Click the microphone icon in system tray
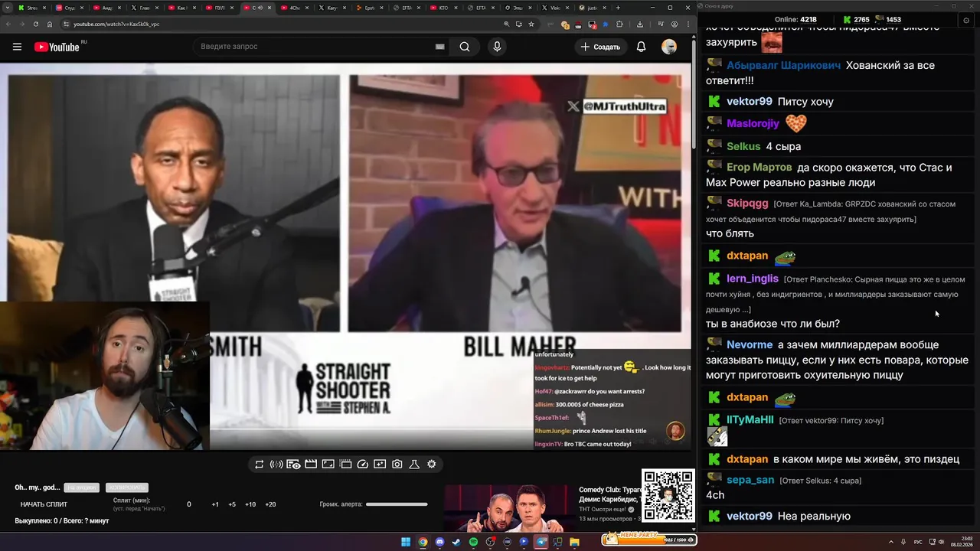The image size is (980, 551). 904,542
